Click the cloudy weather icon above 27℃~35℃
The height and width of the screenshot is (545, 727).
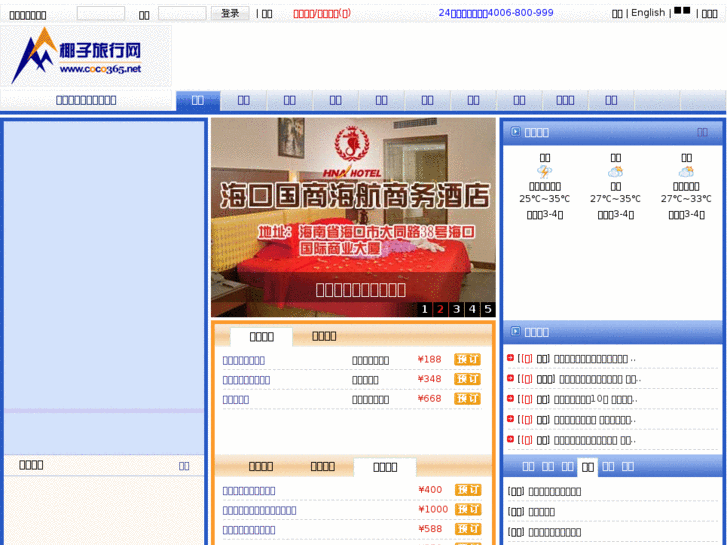pyautogui.click(x=615, y=172)
